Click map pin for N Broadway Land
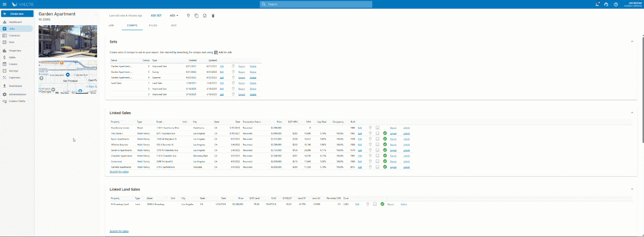Screen dimensions: 644x237 click(x=367, y=204)
